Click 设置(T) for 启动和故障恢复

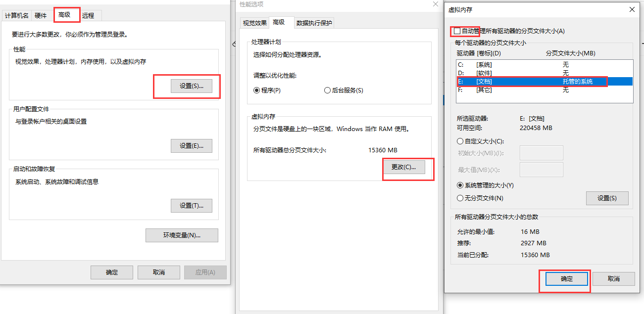(x=192, y=206)
